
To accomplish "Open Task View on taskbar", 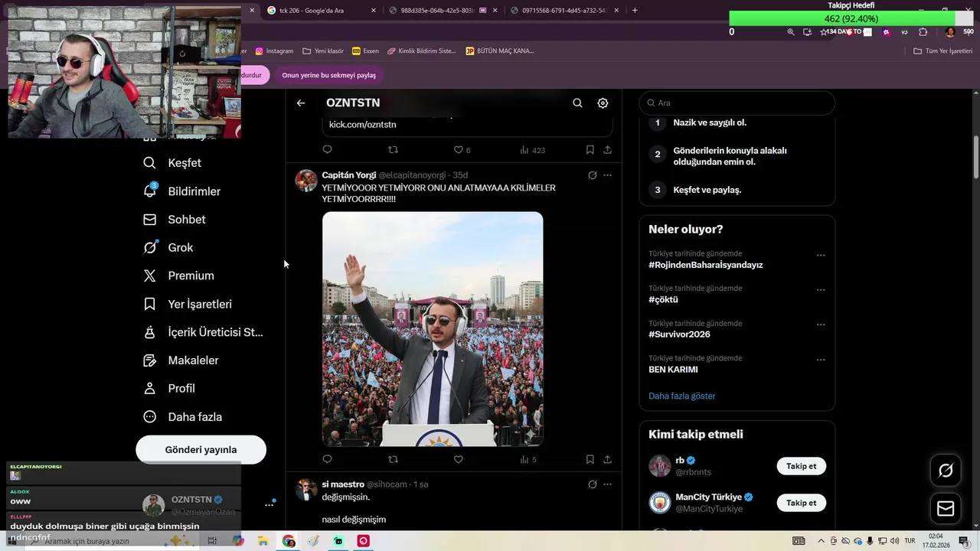I will coord(212,541).
